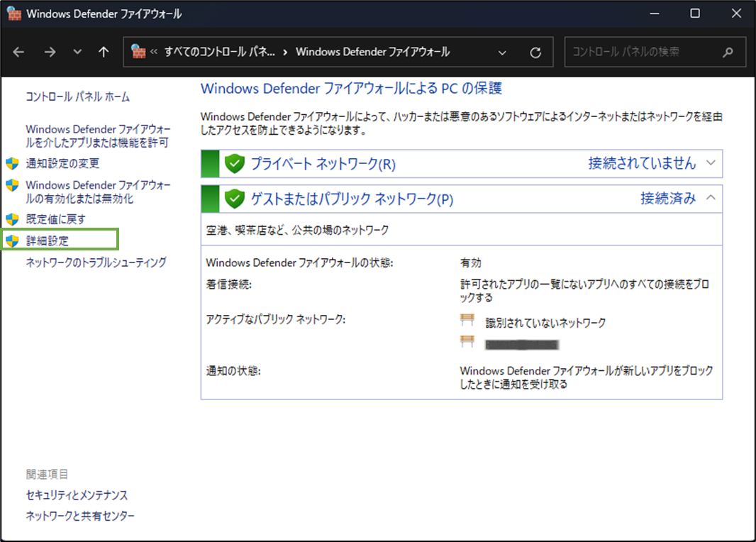Open セキュリティとメンテナンス link

[x=77, y=495]
